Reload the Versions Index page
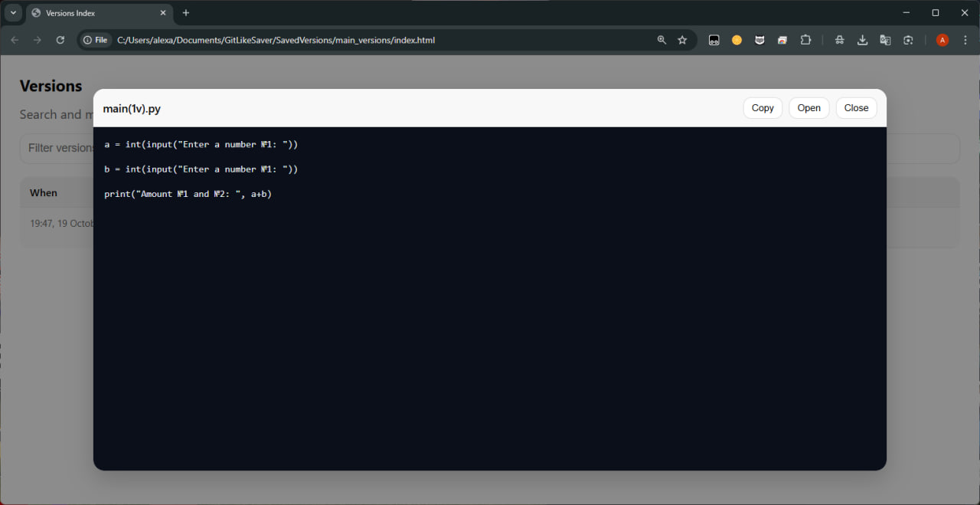 click(60, 40)
